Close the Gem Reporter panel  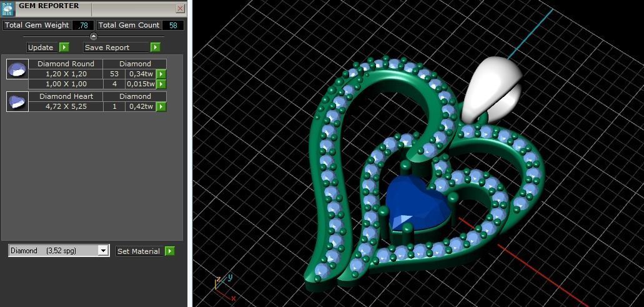click(x=181, y=9)
